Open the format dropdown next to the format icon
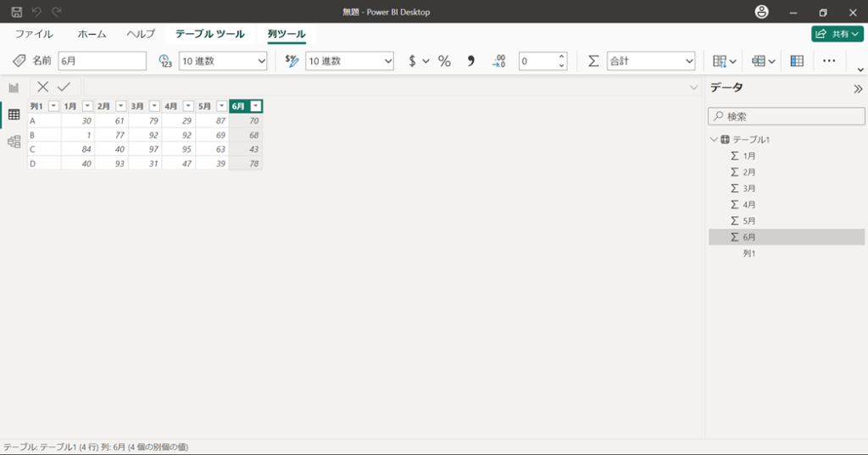 click(x=350, y=61)
